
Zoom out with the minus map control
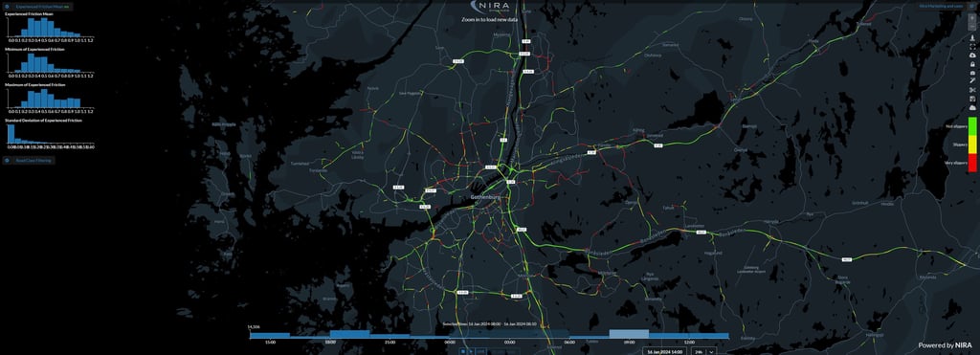972,27
